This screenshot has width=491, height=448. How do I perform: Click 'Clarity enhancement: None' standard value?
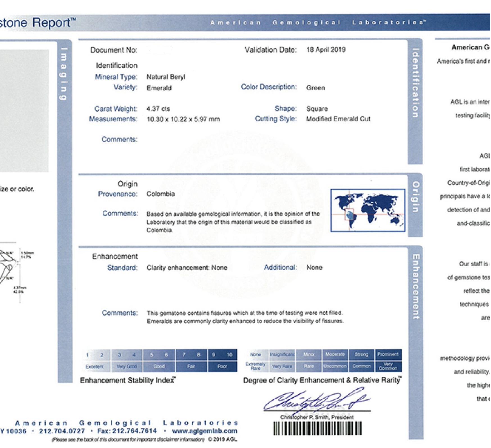pyautogui.click(x=187, y=268)
